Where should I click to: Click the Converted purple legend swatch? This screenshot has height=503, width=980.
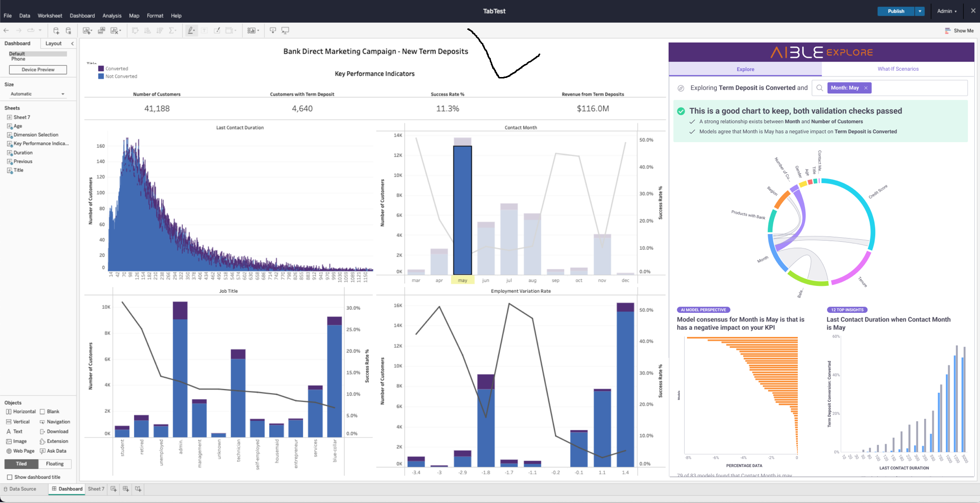point(101,68)
